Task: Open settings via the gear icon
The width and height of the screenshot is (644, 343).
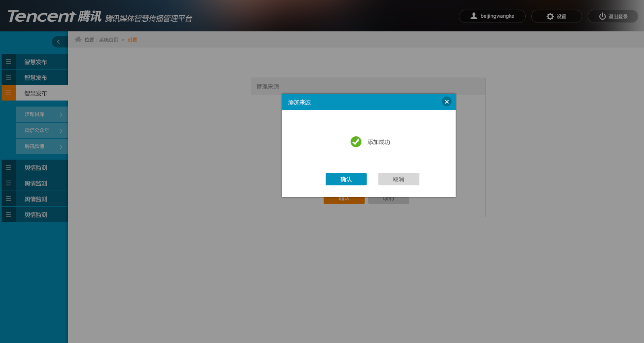Action: [550, 16]
